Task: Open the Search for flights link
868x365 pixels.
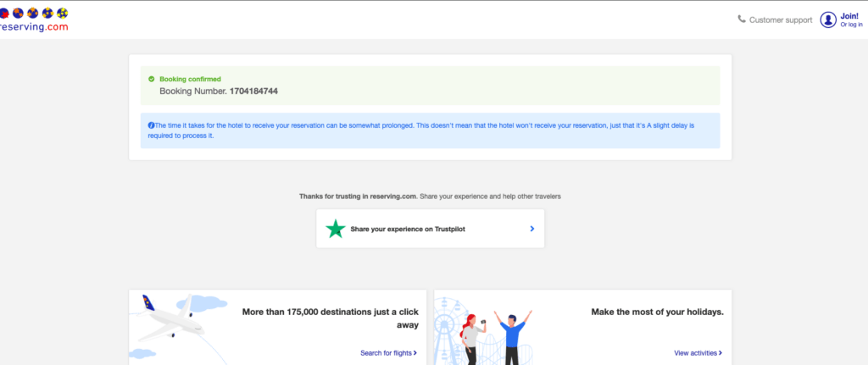Action: click(388, 353)
